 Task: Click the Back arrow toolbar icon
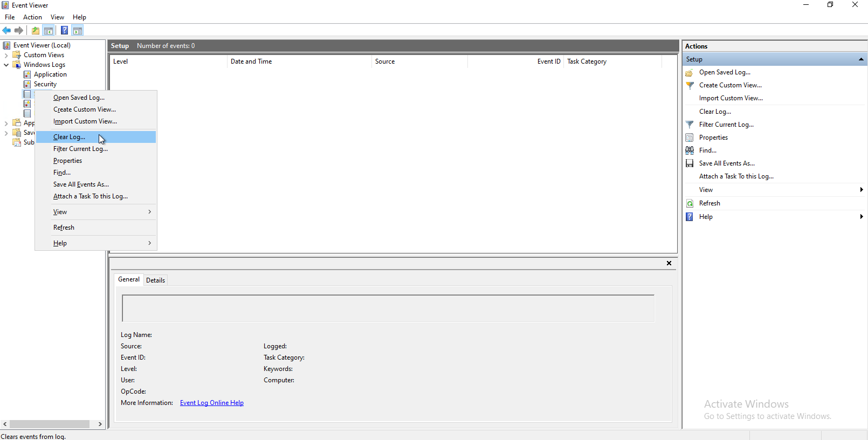tap(6, 31)
